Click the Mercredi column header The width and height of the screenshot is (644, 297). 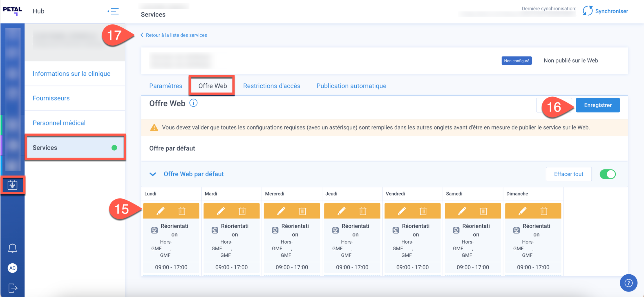[x=274, y=193]
